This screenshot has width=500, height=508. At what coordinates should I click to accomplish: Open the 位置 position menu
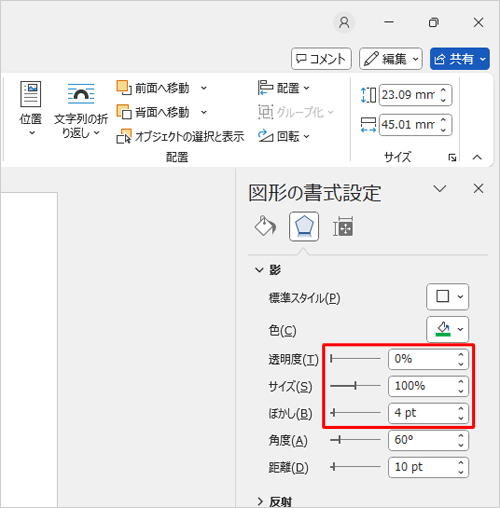(x=31, y=108)
